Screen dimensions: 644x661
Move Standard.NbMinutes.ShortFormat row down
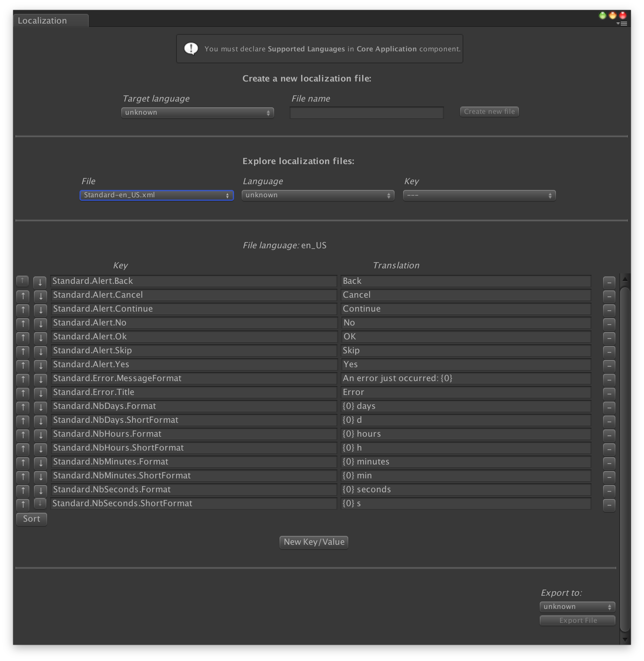(40, 476)
